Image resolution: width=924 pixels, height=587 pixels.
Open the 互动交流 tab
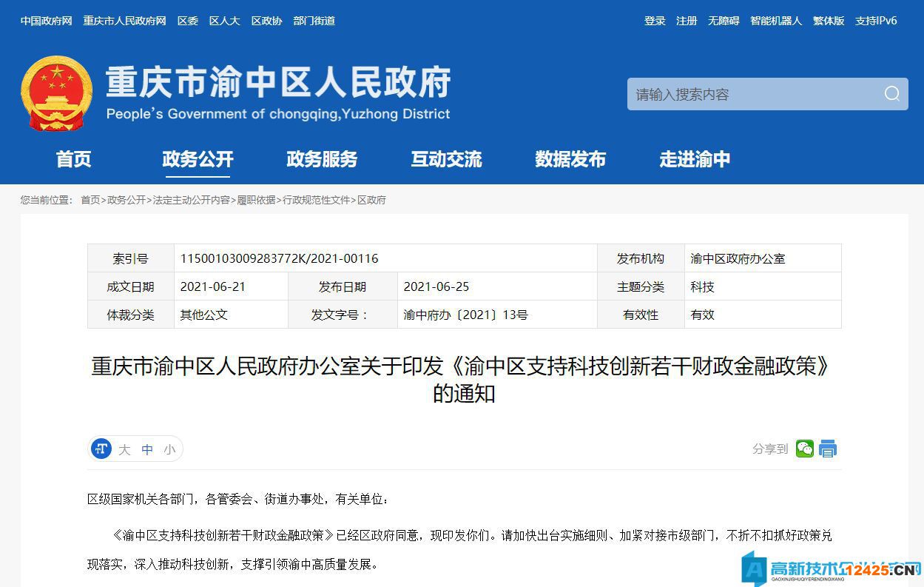[x=446, y=159]
